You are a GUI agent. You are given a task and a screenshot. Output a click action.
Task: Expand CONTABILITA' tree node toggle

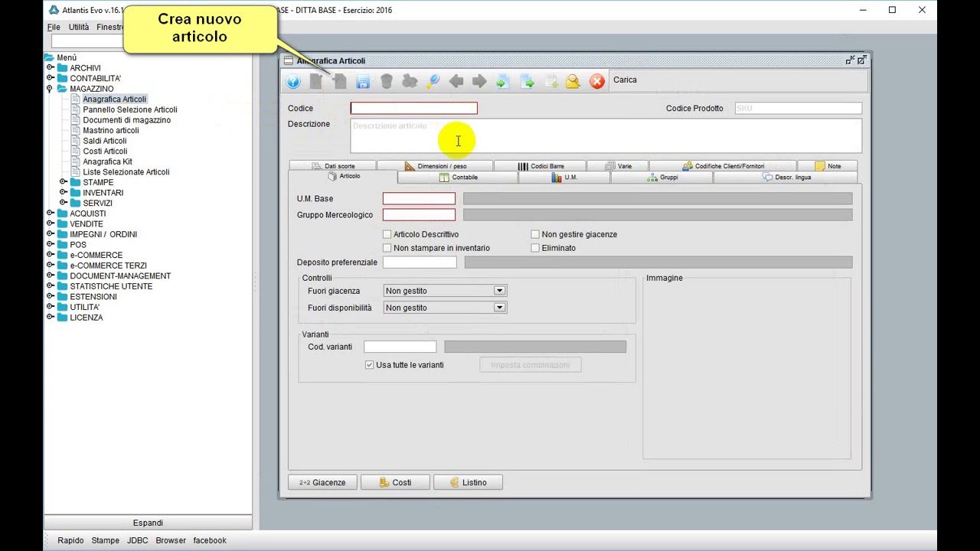(50, 78)
